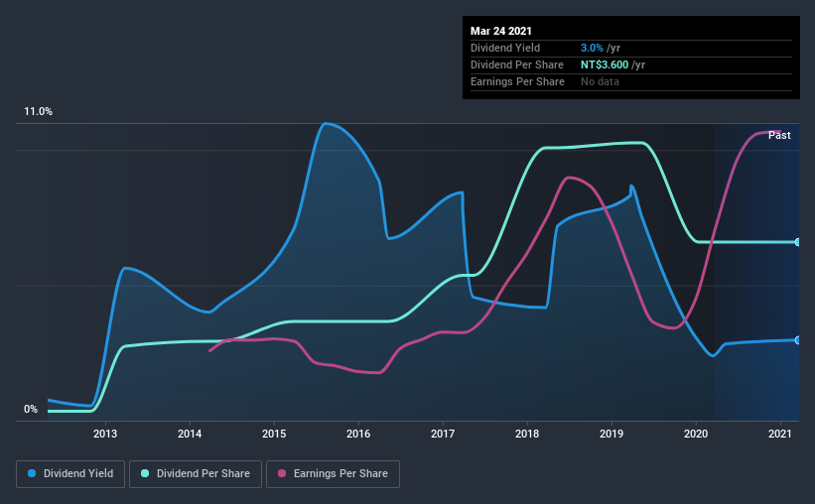Click the Past label on the chart
The width and height of the screenshot is (815, 504).
click(x=779, y=136)
